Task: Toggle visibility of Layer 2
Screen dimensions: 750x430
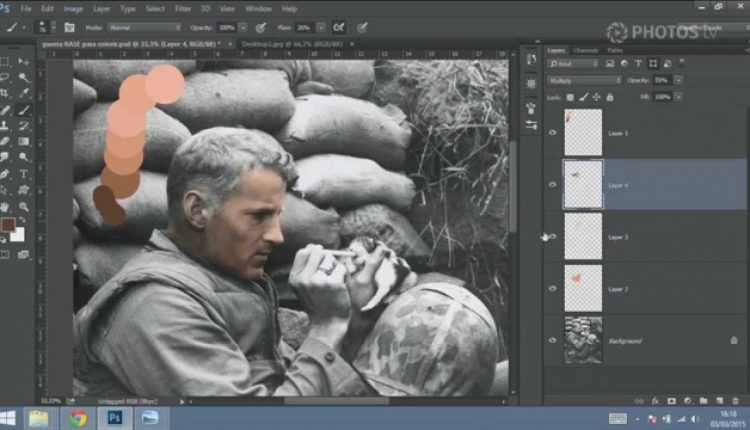Action: [x=552, y=288]
